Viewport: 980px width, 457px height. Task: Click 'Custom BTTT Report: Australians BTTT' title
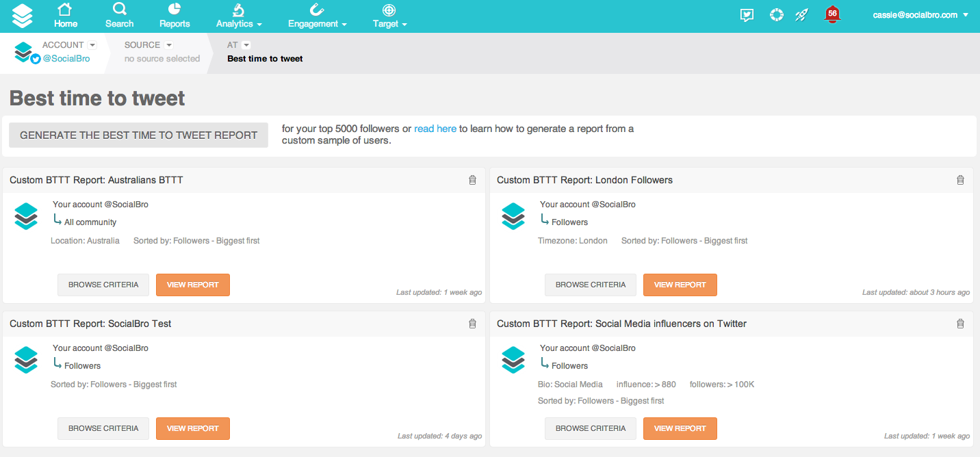[96, 180]
